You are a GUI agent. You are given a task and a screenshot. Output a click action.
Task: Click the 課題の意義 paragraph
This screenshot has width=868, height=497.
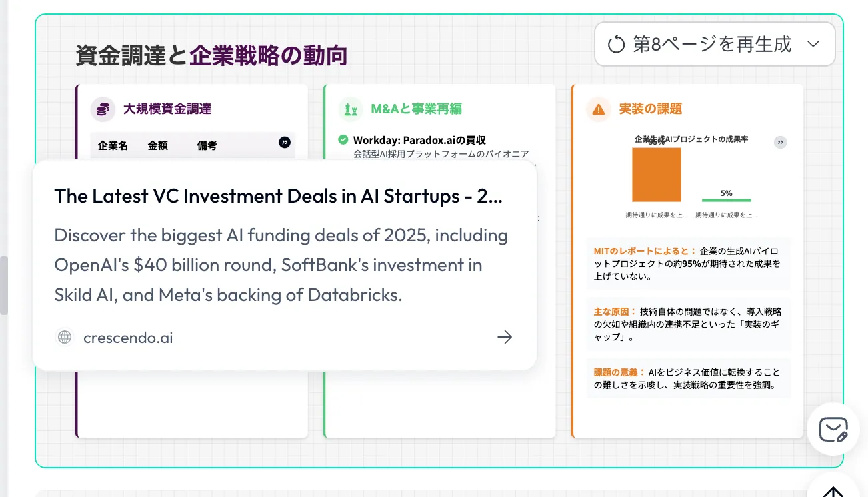coord(689,379)
